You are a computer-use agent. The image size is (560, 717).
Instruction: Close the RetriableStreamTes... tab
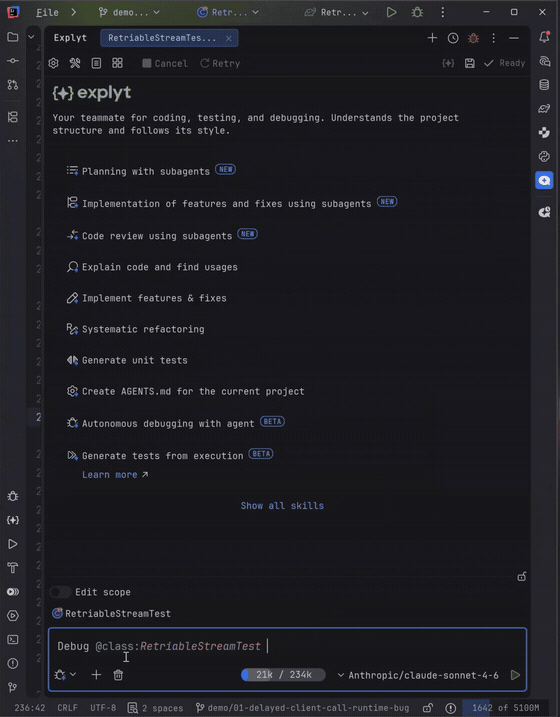pyautogui.click(x=229, y=38)
